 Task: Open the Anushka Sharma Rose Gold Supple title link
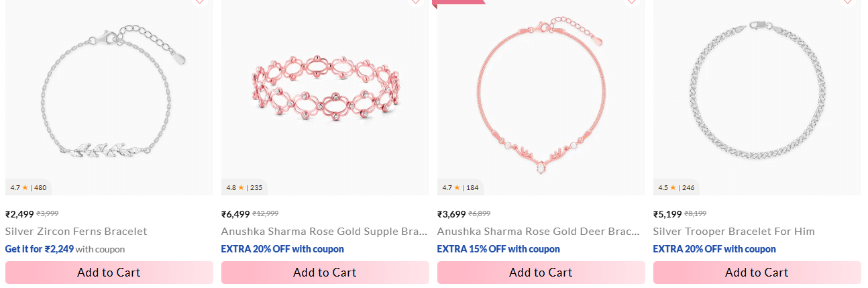(x=324, y=232)
